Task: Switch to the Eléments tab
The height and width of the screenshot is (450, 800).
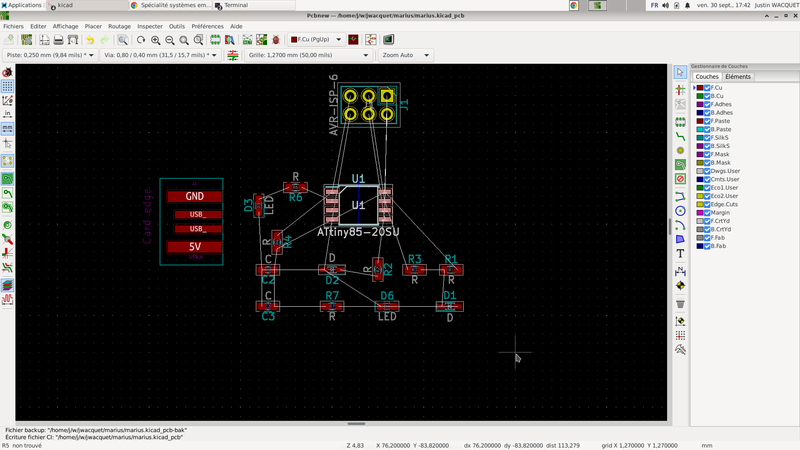Action: 738,77
